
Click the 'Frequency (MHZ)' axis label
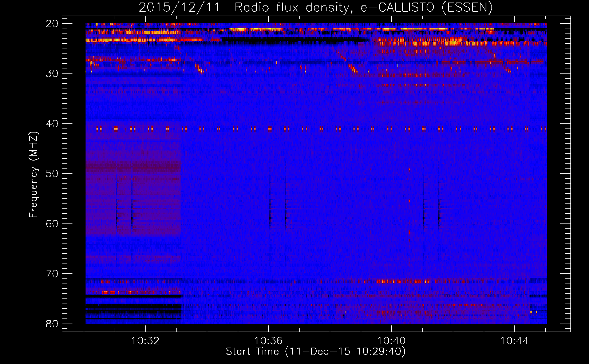click(x=33, y=175)
